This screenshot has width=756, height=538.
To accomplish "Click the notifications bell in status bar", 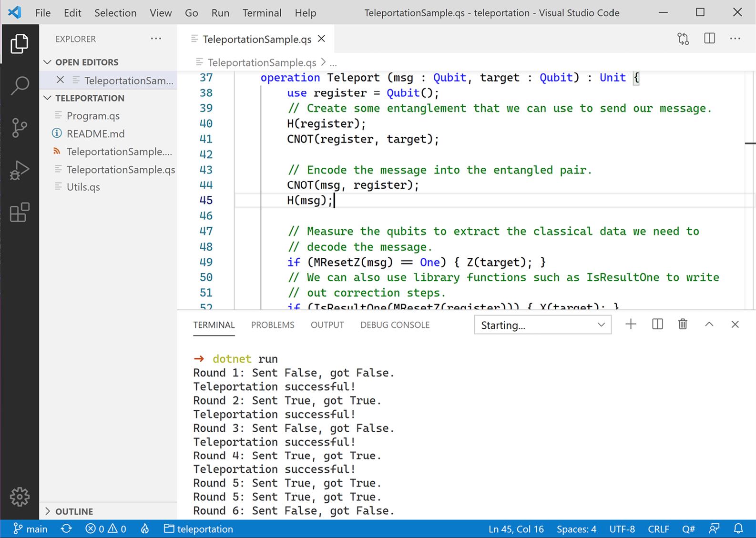I will [738, 528].
